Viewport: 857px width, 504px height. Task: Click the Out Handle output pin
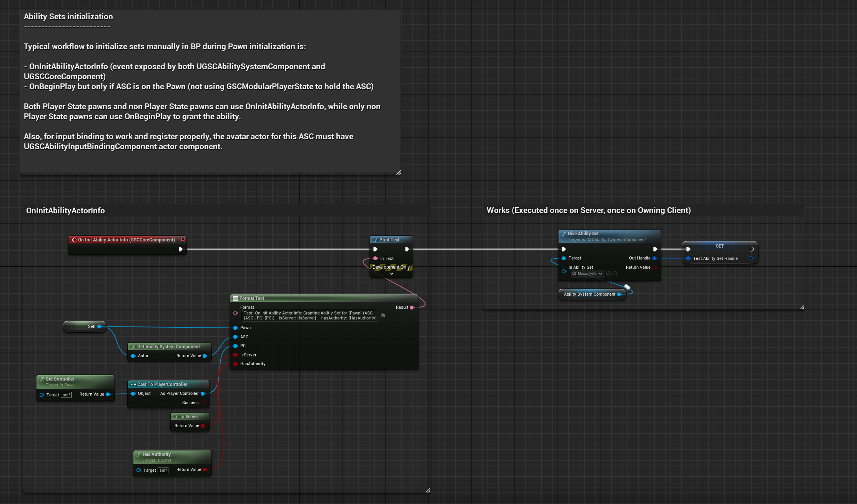point(655,258)
